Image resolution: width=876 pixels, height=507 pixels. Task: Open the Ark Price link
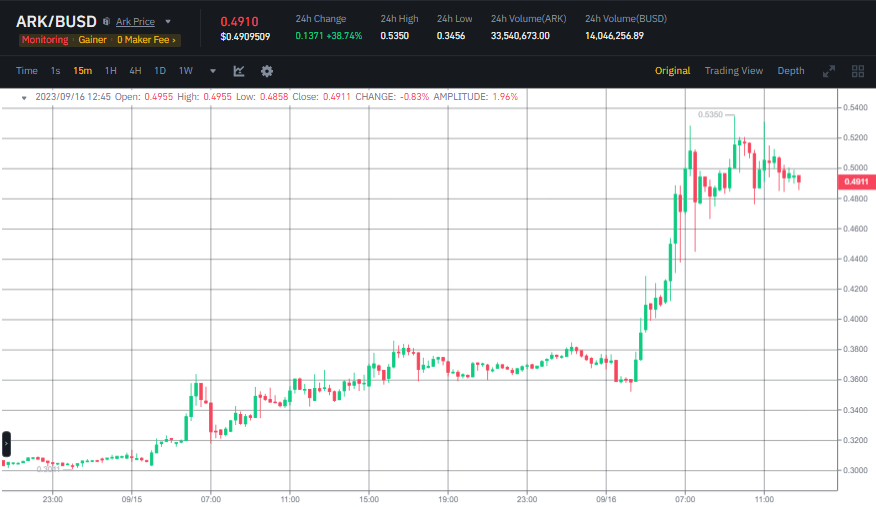point(135,22)
